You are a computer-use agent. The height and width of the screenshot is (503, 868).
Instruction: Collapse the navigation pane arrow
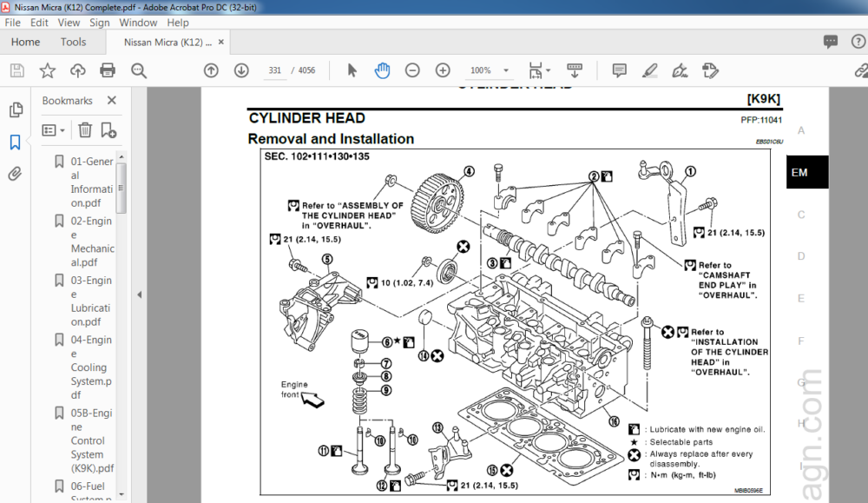coord(140,295)
